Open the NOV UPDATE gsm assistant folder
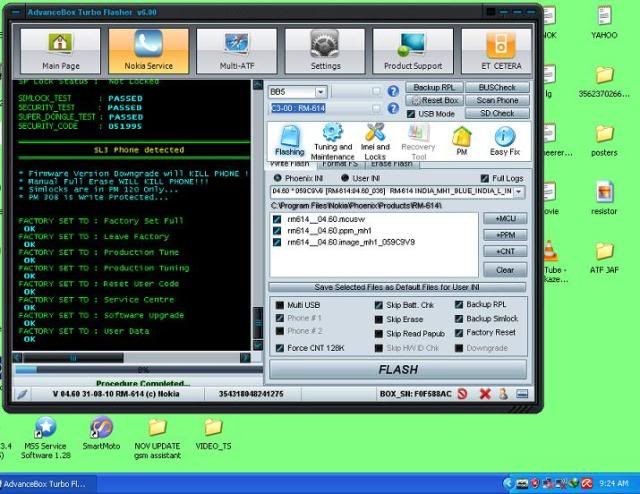Screen dimensions: 640x494 point(157,439)
